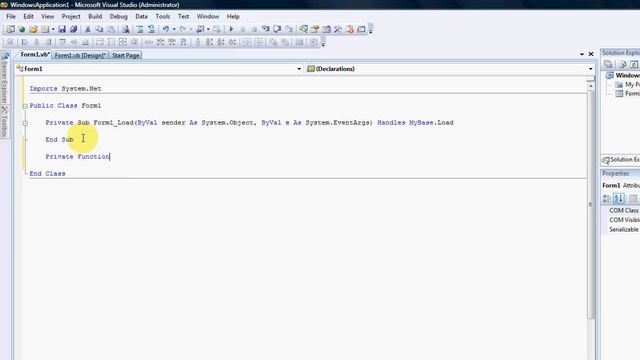Open the Debug menu
The width and height of the screenshot is (640, 360).
119,16
